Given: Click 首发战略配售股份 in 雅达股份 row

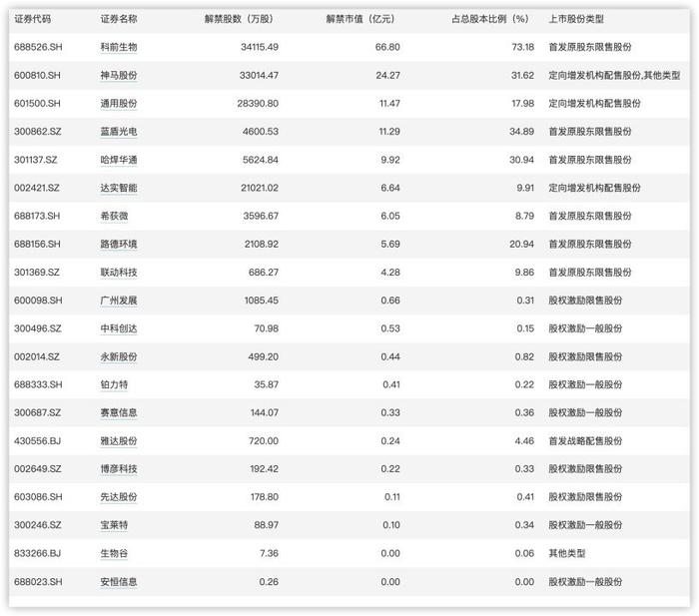Looking at the screenshot, I should 585,441.
